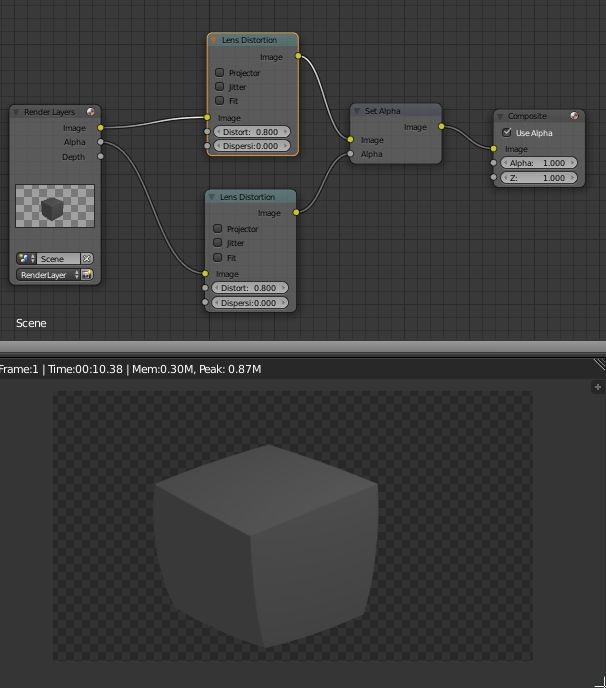Click the upper node Distort input socket
This screenshot has width=606, height=688.
207,132
